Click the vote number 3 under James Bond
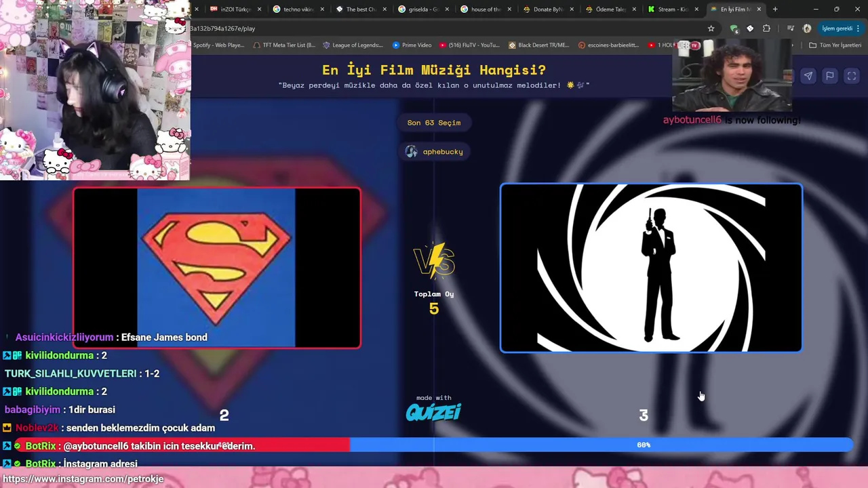The width and height of the screenshot is (868, 488). point(644,415)
